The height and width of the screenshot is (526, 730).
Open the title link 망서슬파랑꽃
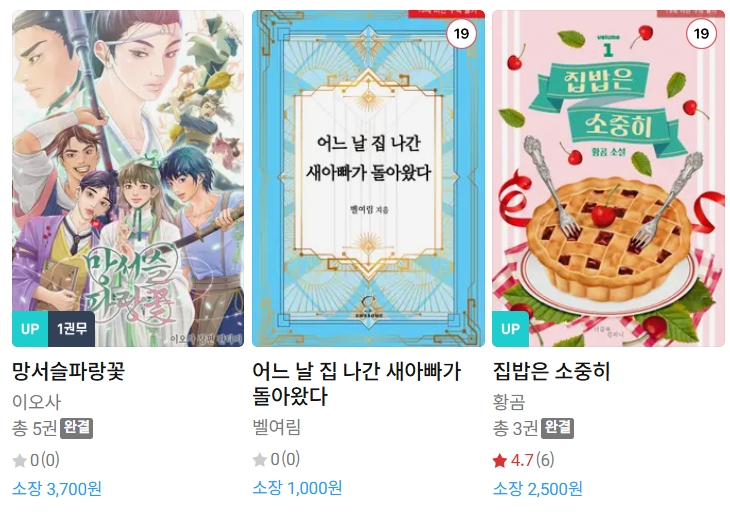click(68, 371)
